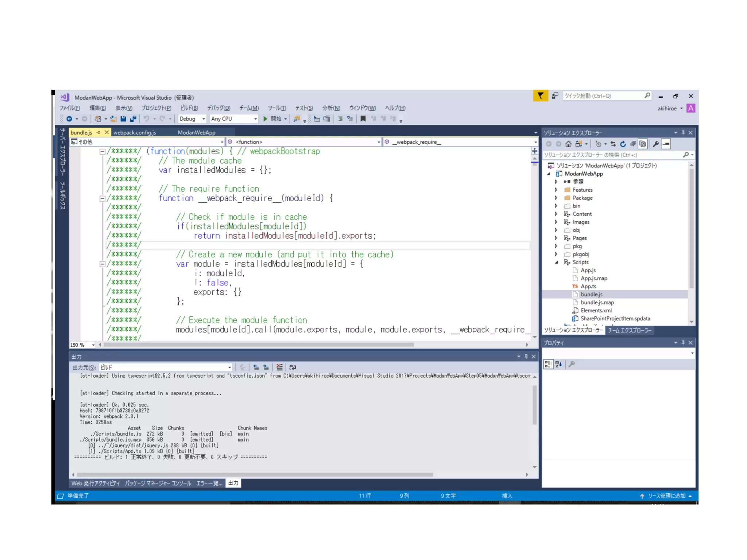
Task: Click the Open File folder icon
Action: tap(113, 119)
